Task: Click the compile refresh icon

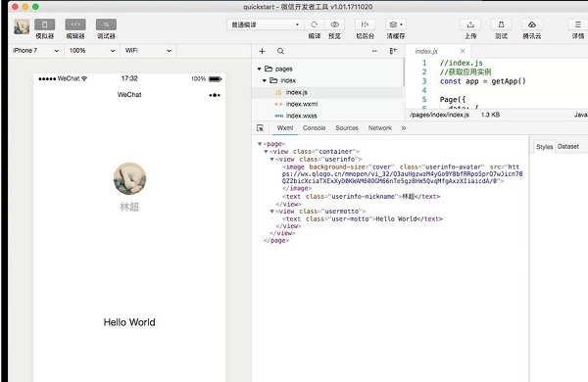Action: (x=315, y=24)
